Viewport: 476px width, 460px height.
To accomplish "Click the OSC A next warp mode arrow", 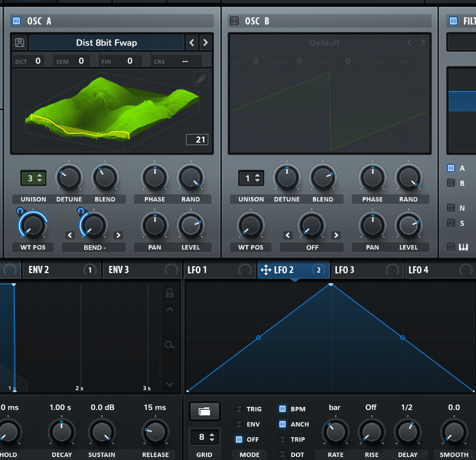I will pyautogui.click(x=119, y=235).
